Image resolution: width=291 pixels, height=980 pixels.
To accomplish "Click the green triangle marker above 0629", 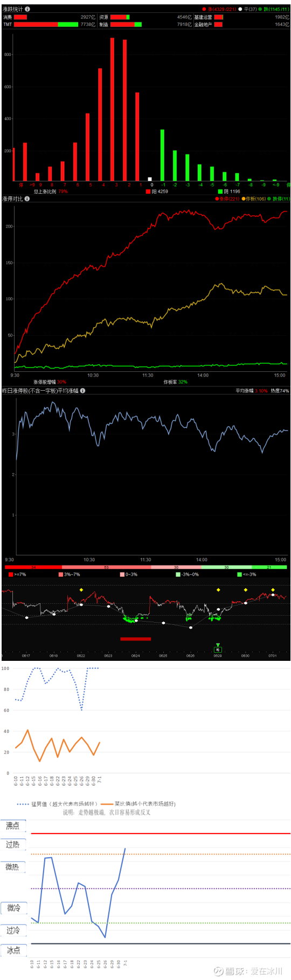I will [x=218, y=644].
